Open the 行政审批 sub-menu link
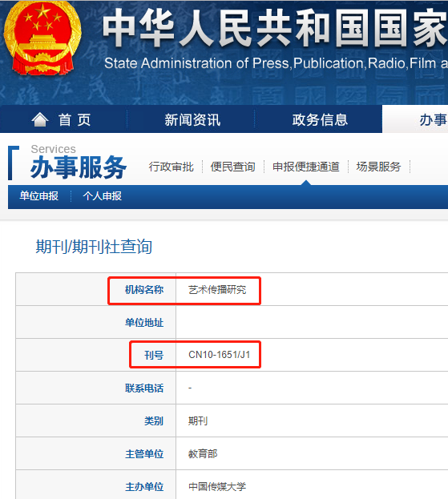Image resolution: width=448 pixels, height=499 pixels. (x=171, y=167)
